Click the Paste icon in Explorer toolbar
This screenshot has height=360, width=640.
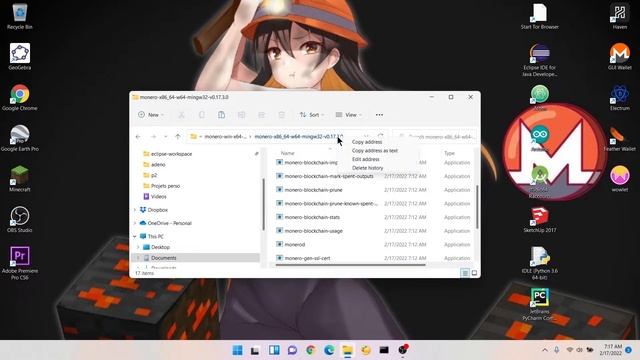221,115
